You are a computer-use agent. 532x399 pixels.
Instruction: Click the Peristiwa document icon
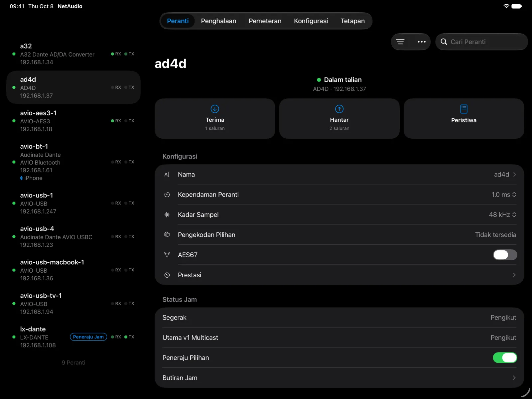coord(464,109)
